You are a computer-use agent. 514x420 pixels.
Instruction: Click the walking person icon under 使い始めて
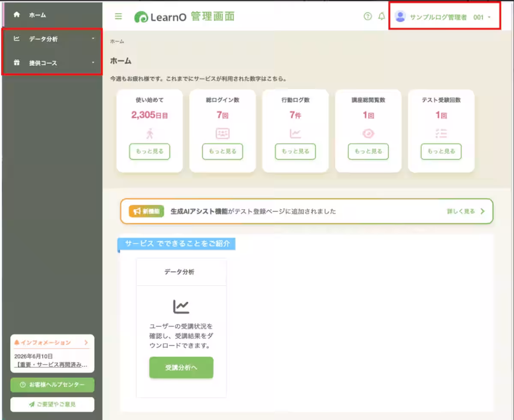click(x=149, y=134)
